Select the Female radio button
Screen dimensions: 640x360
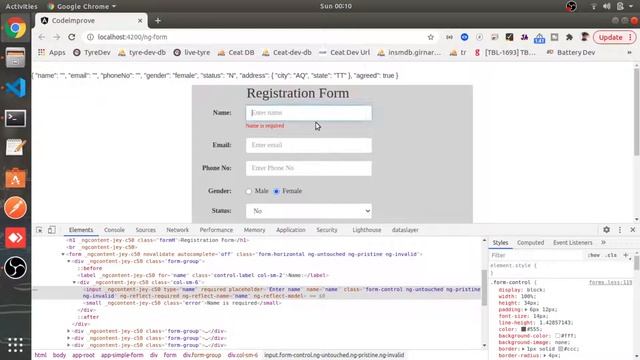[276, 191]
